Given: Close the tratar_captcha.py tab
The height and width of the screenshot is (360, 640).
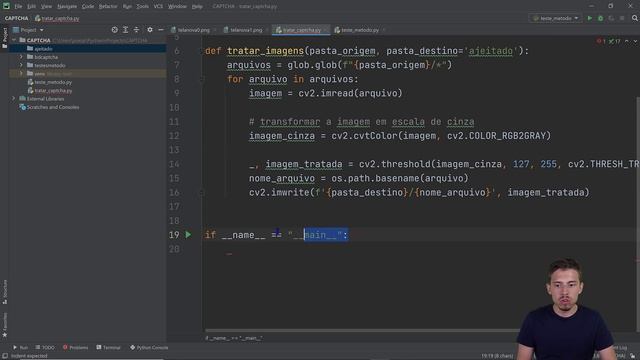Looking at the screenshot, I should 325,30.
